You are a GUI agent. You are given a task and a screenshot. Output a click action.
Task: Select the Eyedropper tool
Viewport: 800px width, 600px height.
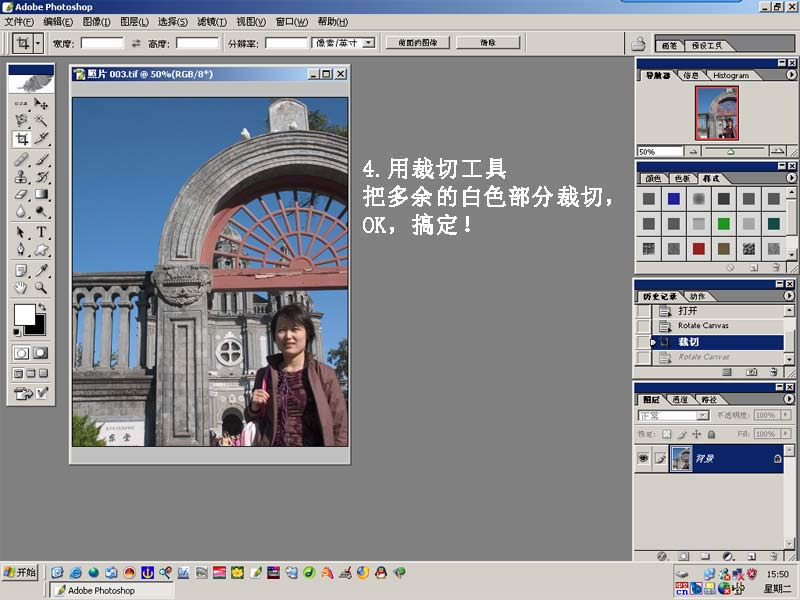[41, 270]
